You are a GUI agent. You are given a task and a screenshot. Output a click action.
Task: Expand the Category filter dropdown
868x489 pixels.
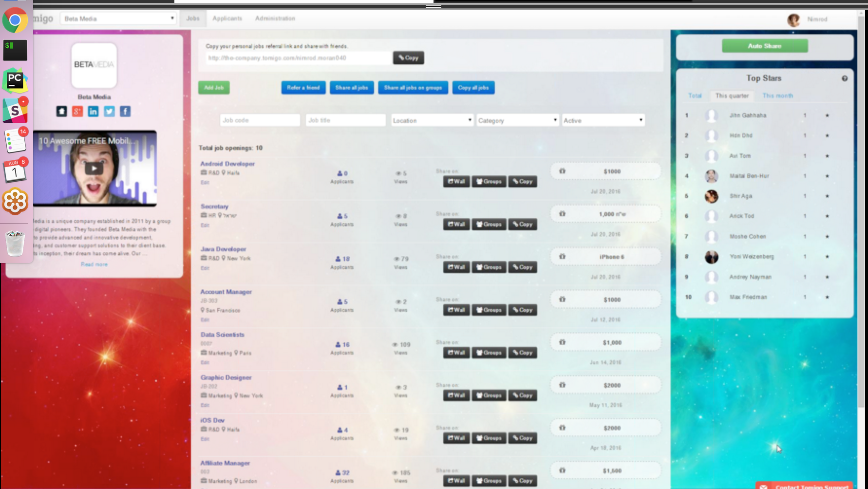coord(517,120)
